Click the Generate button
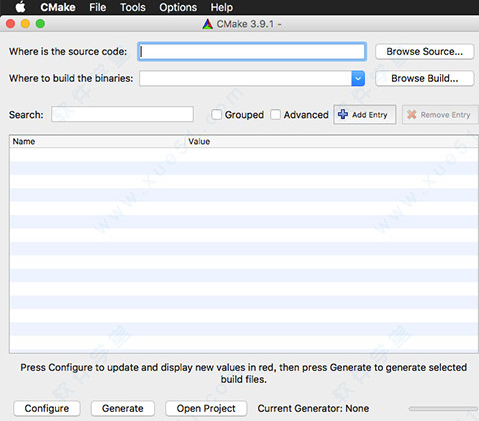This screenshot has height=421, width=479. [123, 408]
